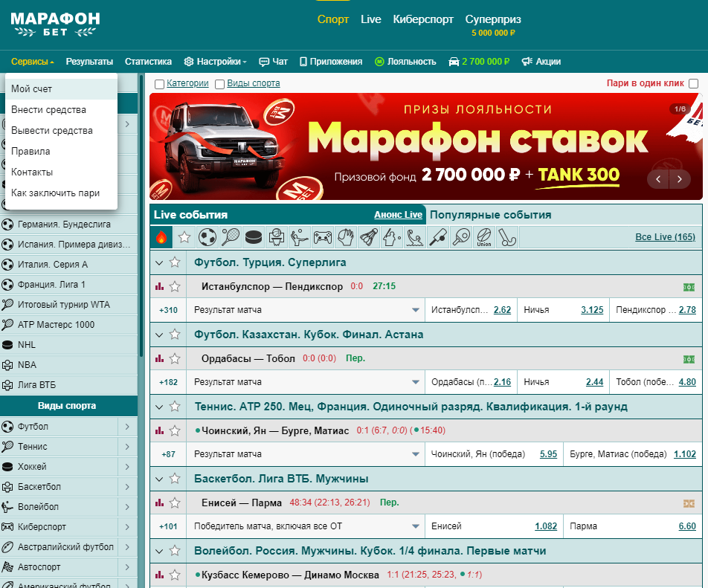The image size is (708, 588).
Task: Open court tracker icon for Енисей — Парма
Action: pyautogui.click(x=689, y=503)
